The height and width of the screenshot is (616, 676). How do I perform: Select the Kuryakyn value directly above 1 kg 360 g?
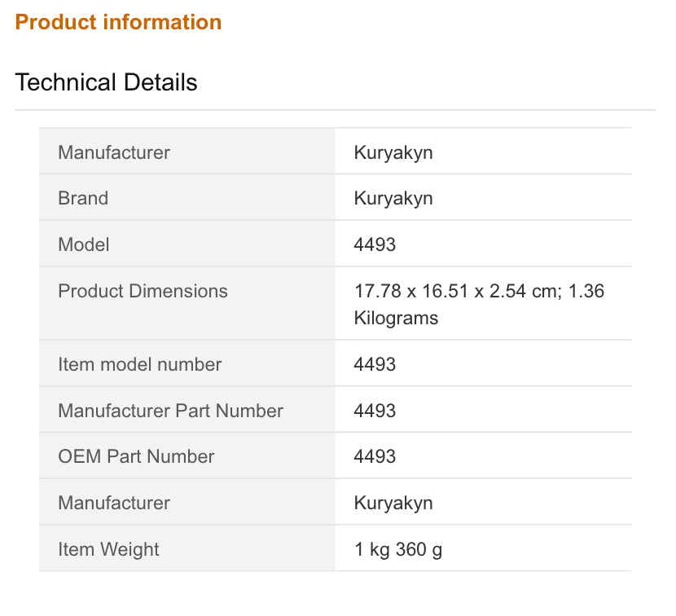[x=393, y=503]
